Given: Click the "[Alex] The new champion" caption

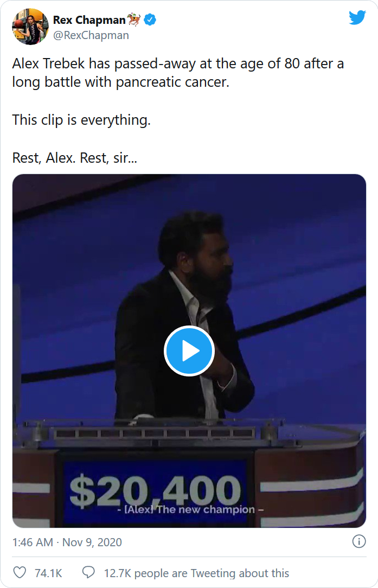Looking at the screenshot, I should click(x=189, y=509).
